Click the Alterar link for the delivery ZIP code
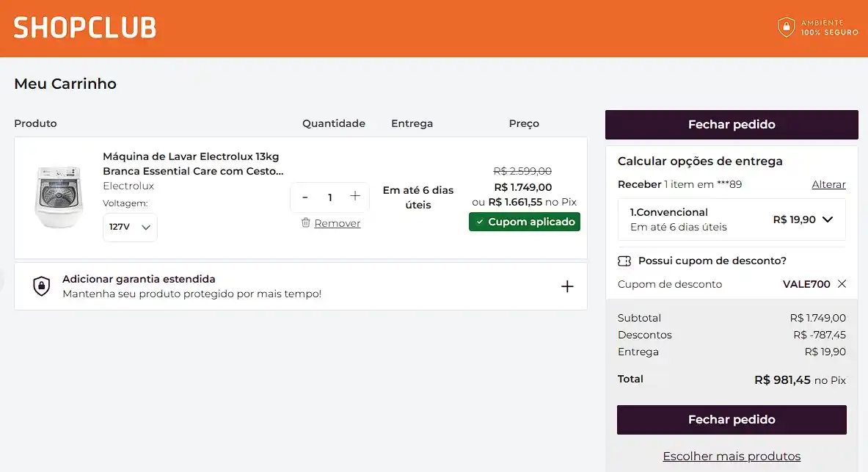Image resolution: width=868 pixels, height=472 pixels. click(x=828, y=184)
